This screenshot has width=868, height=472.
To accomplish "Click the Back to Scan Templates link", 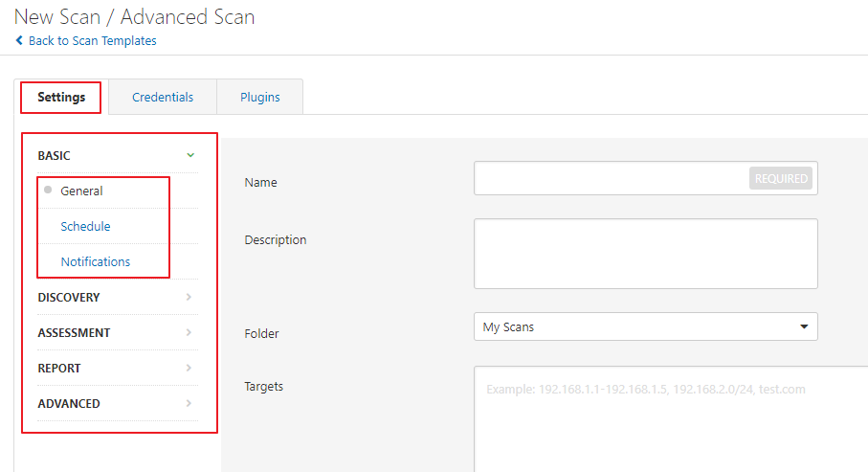I will 92,41.
